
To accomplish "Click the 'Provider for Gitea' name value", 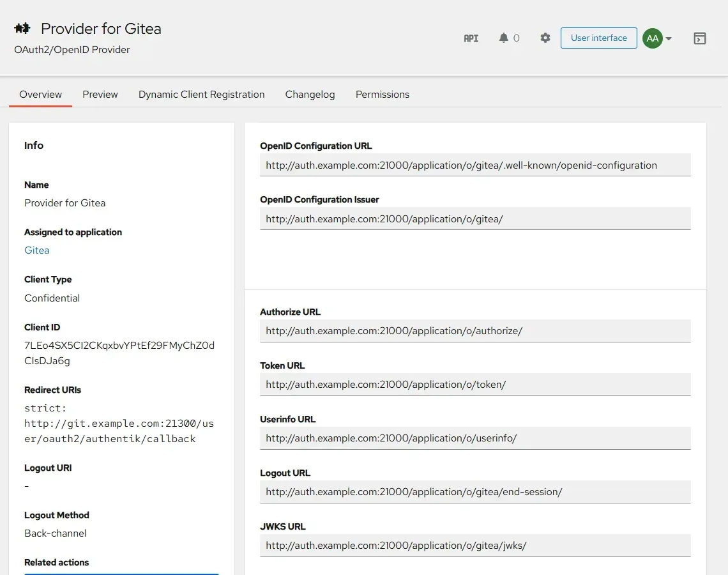I will [65, 203].
